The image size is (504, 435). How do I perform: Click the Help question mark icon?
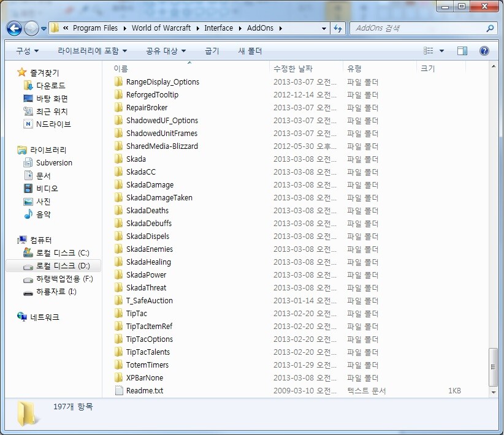coord(484,51)
